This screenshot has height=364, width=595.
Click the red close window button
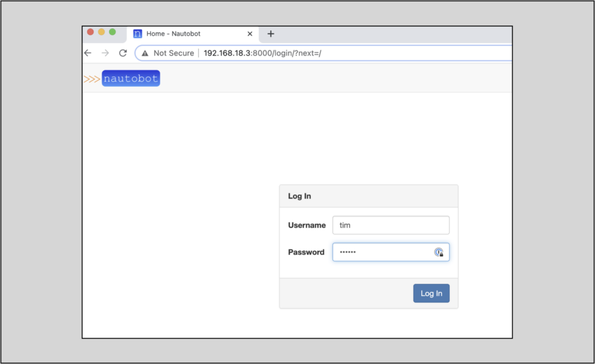tap(90, 32)
